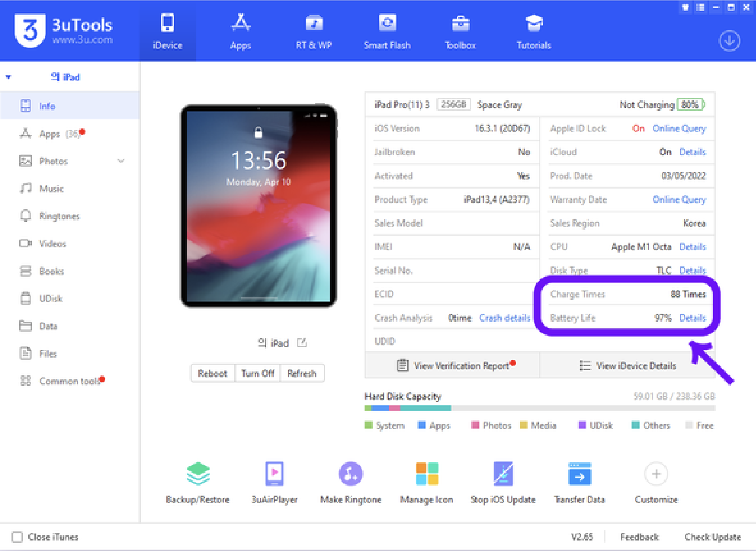Click the Media legend yellow swatch
Screen dimensions: 756x551
pos(524,425)
